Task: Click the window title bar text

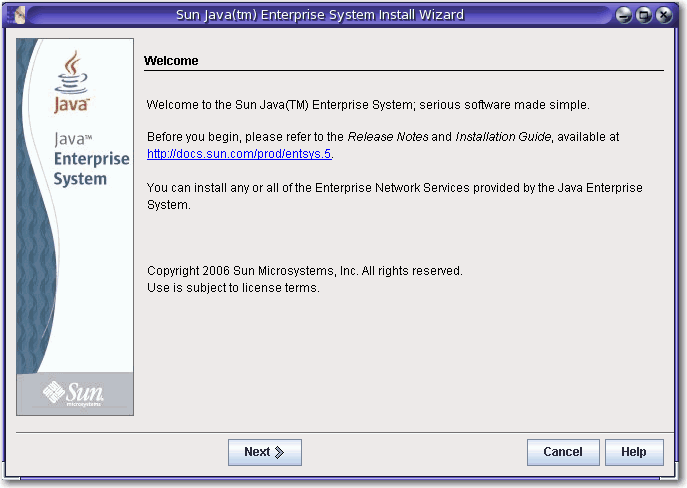Action: [x=320, y=15]
